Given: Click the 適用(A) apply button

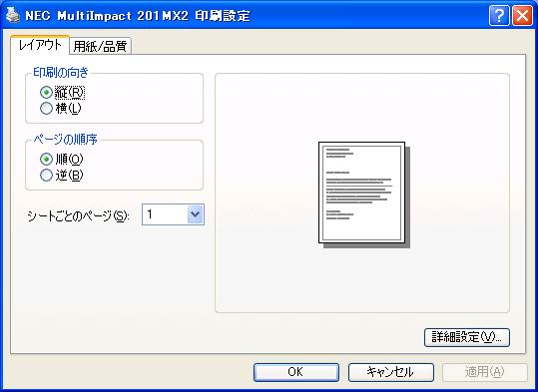Looking at the screenshot, I should pyautogui.click(x=485, y=372).
